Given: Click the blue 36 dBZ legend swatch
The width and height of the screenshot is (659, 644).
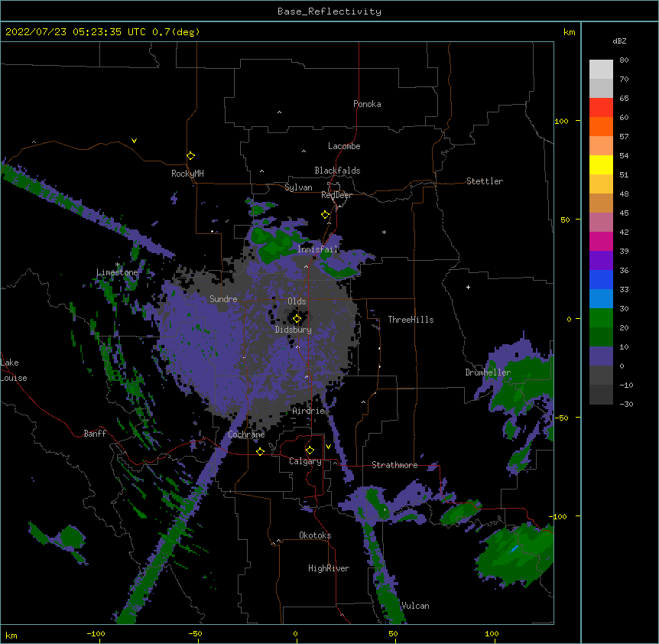Looking at the screenshot, I should click(x=601, y=280).
